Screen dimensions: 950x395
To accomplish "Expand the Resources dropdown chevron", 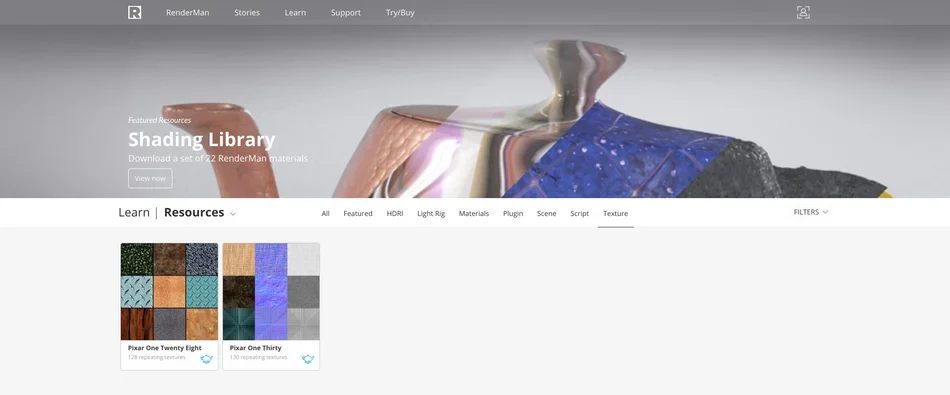I will point(233,214).
